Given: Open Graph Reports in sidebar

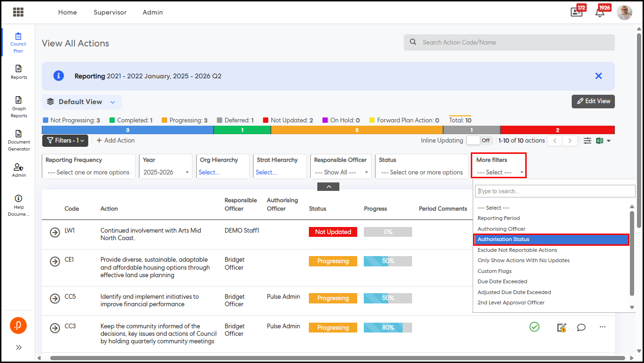Looking at the screenshot, I should point(19,106).
